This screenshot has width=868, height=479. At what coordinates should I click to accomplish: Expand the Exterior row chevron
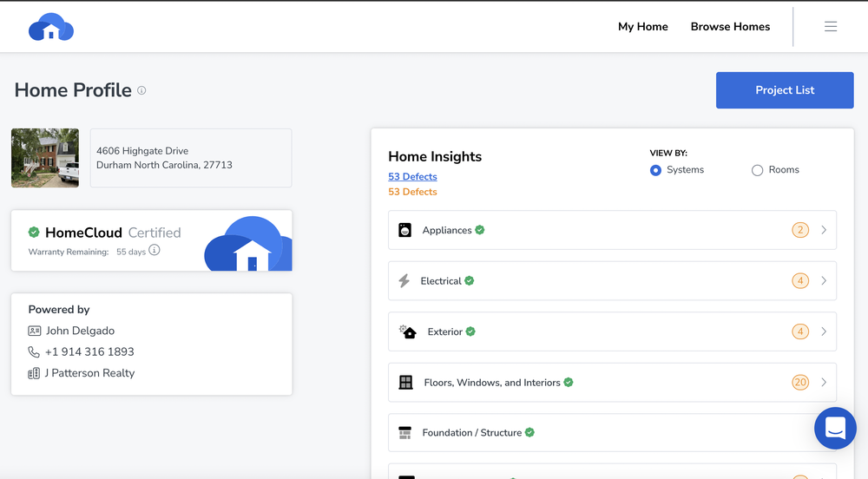click(824, 331)
